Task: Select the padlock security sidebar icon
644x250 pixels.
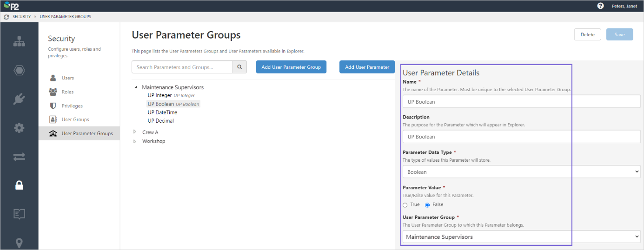Action: pyautogui.click(x=19, y=185)
